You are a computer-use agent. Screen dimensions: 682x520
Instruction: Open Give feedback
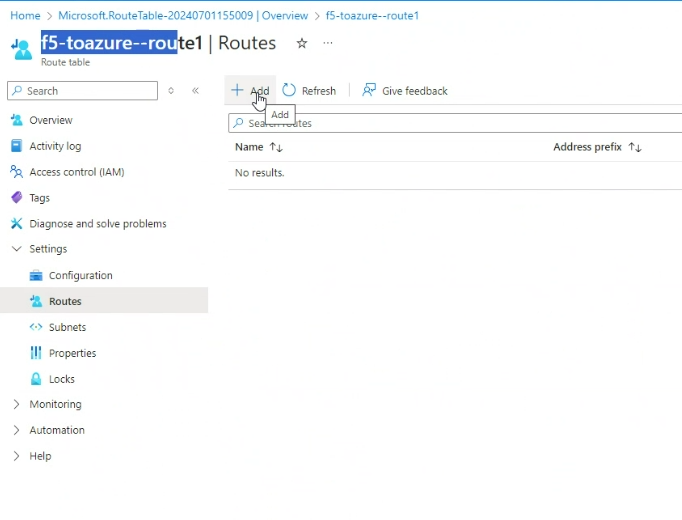[x=405, y=90]
